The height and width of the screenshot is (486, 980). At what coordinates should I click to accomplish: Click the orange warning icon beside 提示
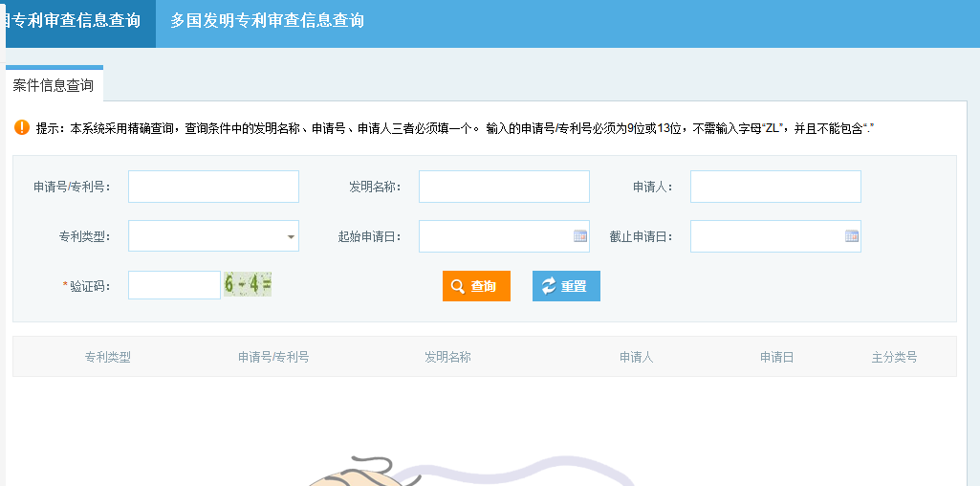21,127
